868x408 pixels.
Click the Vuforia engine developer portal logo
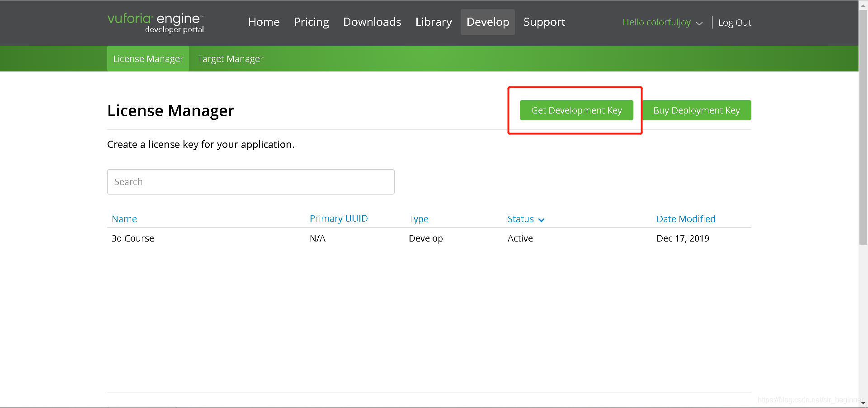[156, 23]
